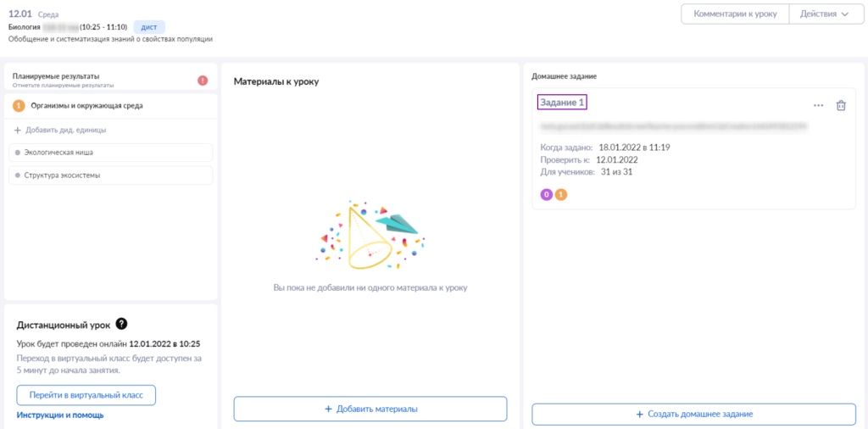Open Комментарии к уроку

pos(735,14)
